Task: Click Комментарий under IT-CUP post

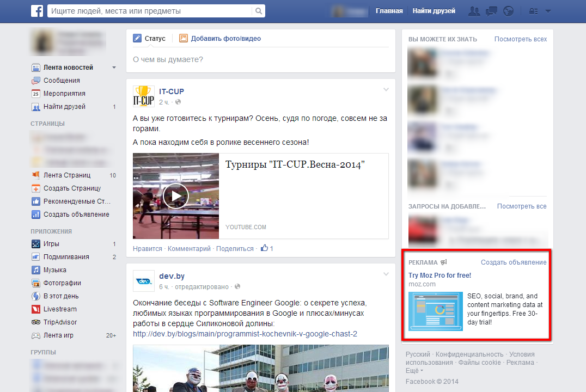Action: (x=189, y=249)
